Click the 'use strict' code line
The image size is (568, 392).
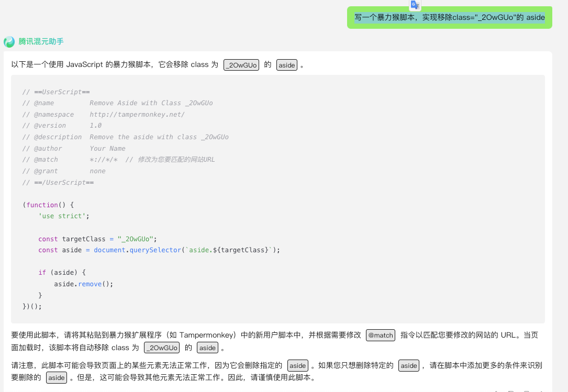[x=64, y=216]
